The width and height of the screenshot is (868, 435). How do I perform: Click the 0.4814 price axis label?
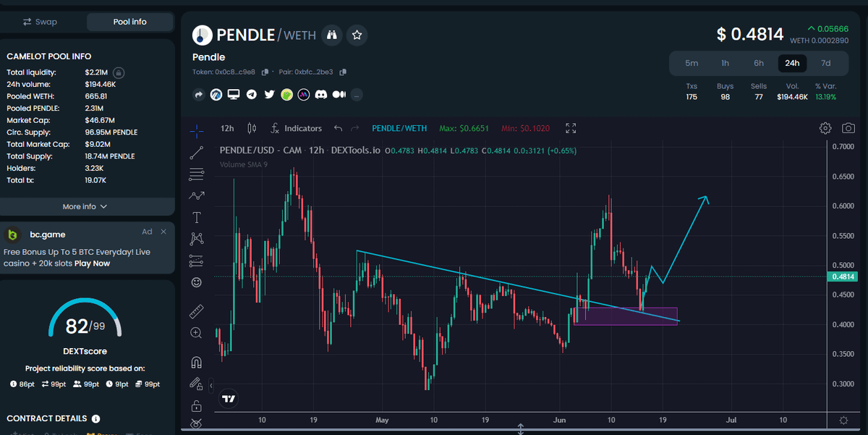[x=843, y=276]
